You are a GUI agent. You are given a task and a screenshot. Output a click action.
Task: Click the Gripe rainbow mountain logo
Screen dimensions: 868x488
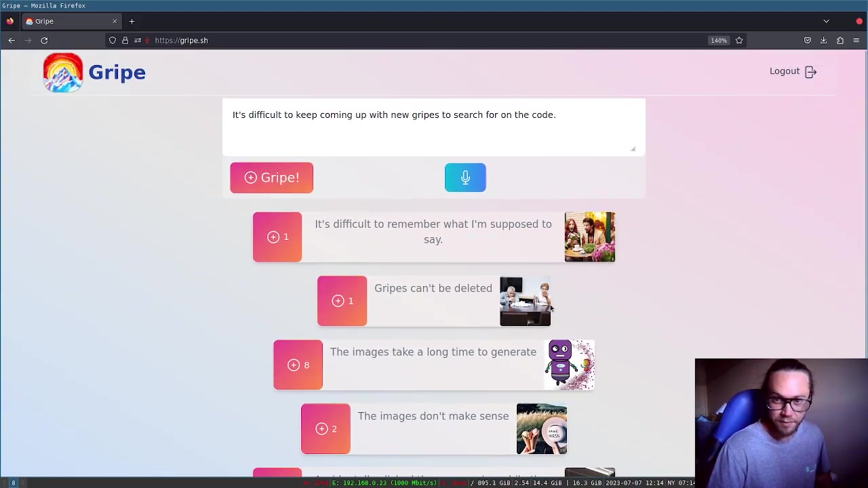coord(62,73)
